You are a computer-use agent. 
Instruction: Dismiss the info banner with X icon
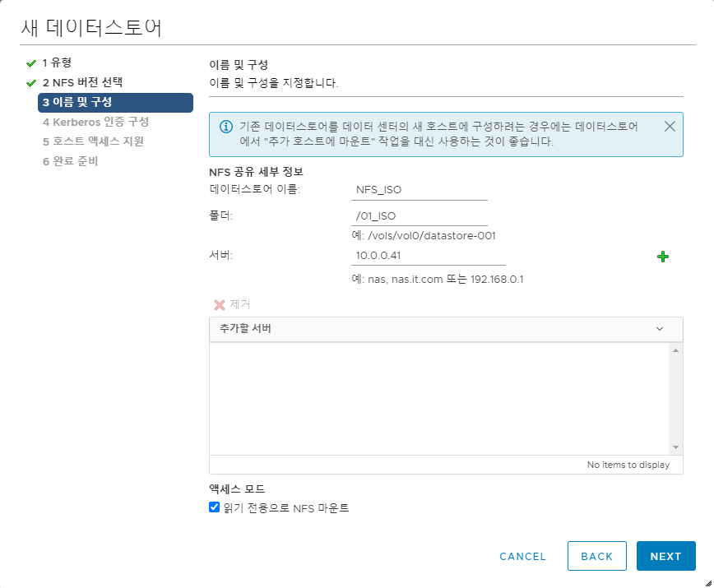670,126
